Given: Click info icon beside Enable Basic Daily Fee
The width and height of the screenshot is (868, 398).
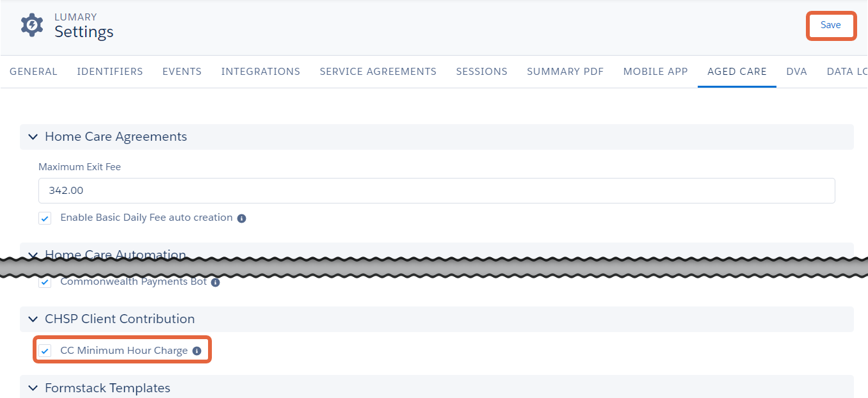Looking at the screenshot, I should coord(241,218).
